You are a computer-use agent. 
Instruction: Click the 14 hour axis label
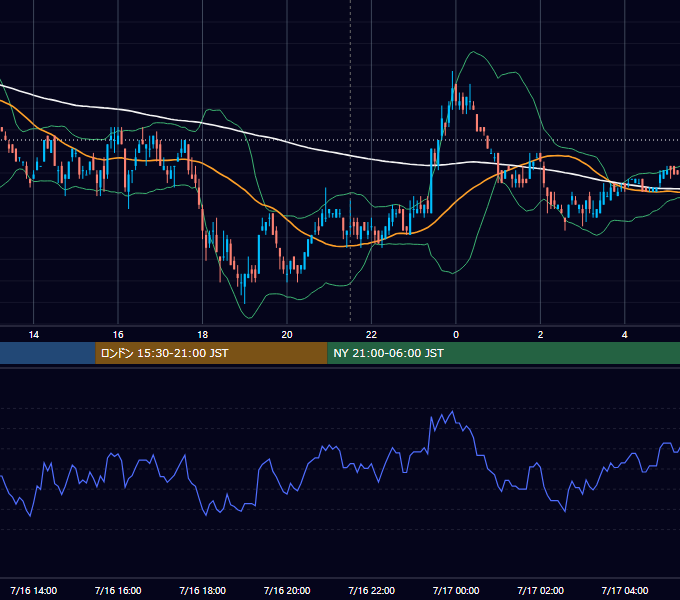pyautogui.click(x=33, y=335)
